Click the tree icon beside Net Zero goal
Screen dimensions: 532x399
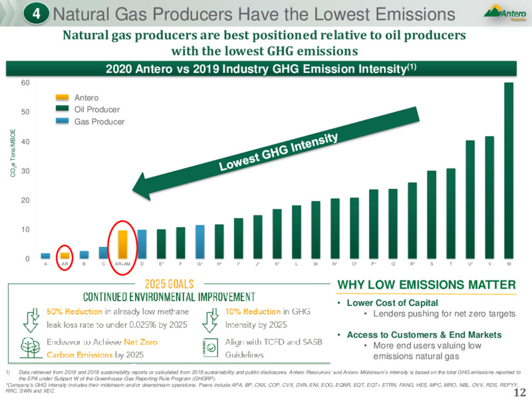[31, 348]
